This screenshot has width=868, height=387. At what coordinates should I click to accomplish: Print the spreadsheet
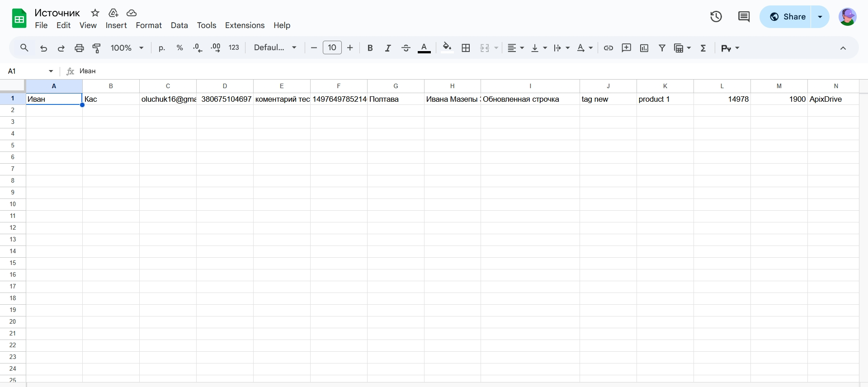(79, 48)
